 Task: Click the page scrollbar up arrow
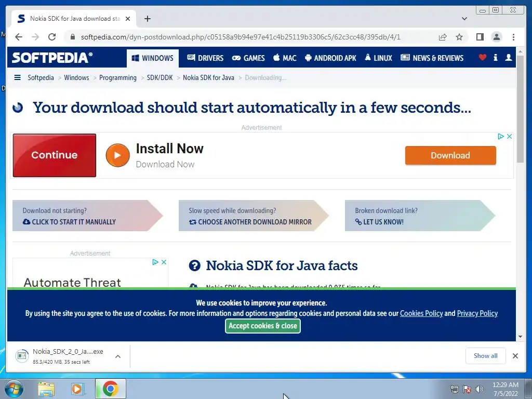(x=521, y=52)
